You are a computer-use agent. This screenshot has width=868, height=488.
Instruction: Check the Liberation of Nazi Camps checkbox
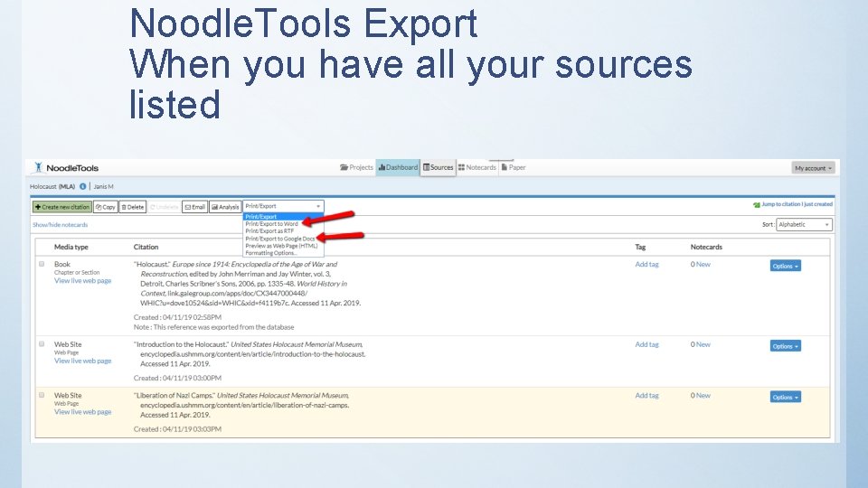42,395
